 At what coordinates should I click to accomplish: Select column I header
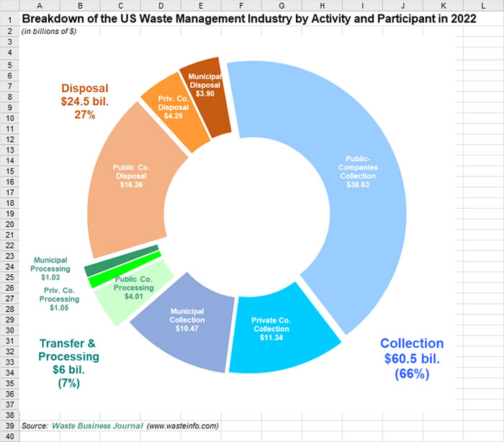(363, 6)
